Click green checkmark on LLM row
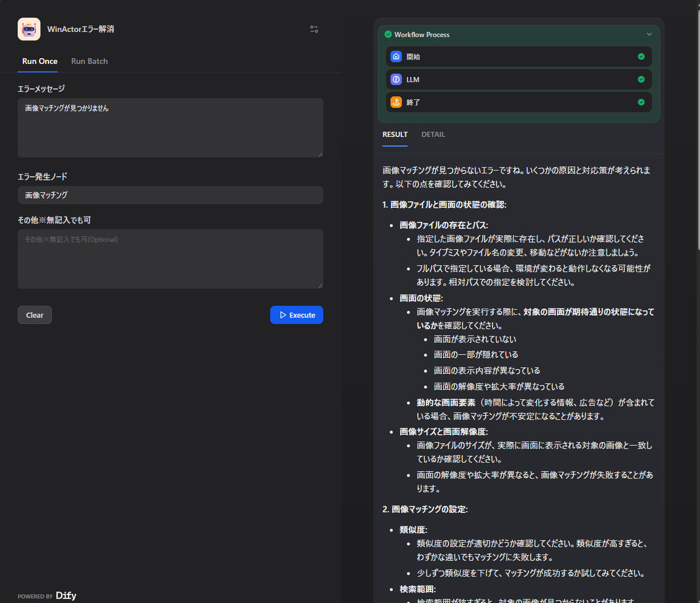Viewport: 700px width, 603px height. [641, 79]
